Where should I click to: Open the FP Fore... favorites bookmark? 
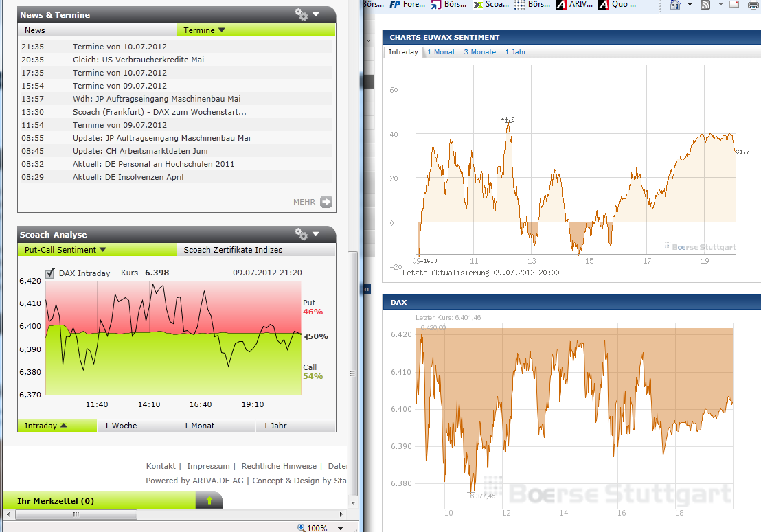[407, 4]
